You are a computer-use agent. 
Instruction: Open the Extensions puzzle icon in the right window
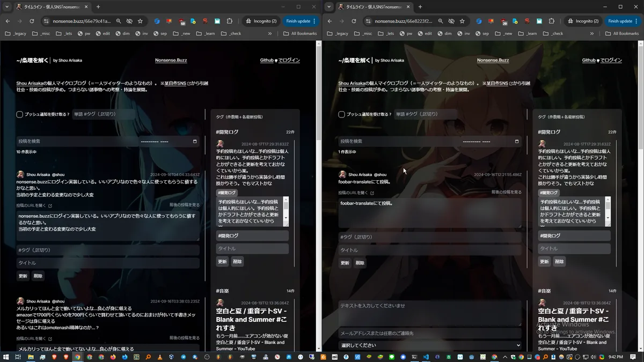[x=551, y=21]
